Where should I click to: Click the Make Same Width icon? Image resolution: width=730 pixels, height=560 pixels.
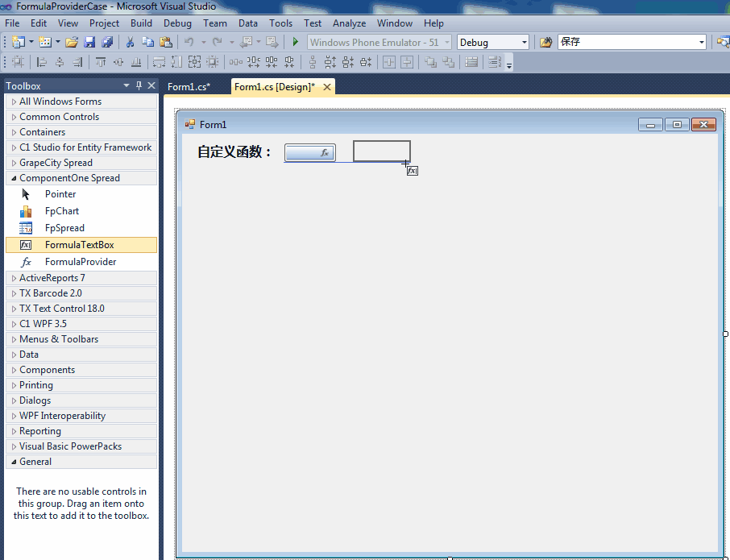coord(160,62)
